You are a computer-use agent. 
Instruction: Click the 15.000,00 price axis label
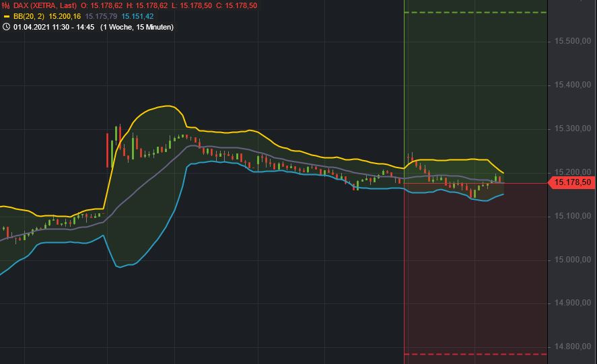pos(572,260)
